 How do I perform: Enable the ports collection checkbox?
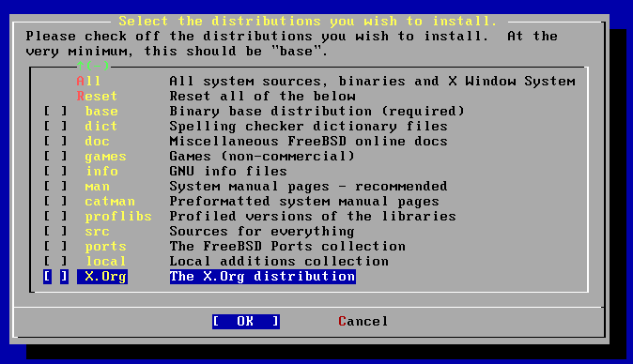pos(55,247)
